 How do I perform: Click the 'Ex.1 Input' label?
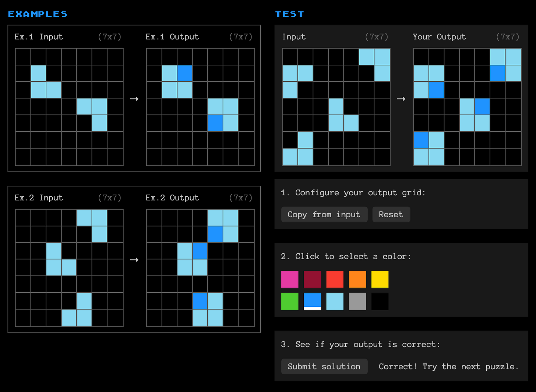click(x=39, y=37)
